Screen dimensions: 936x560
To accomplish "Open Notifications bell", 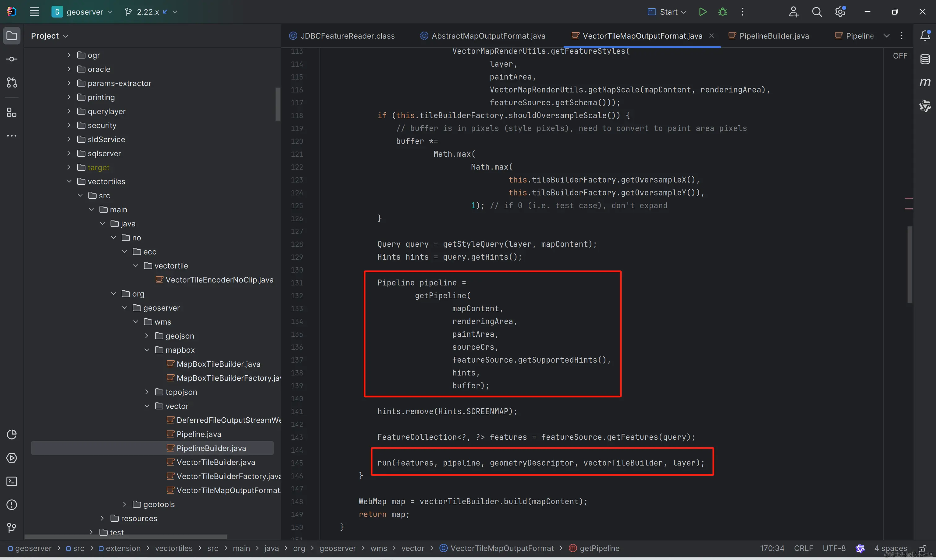I will [x=925, y=36].
